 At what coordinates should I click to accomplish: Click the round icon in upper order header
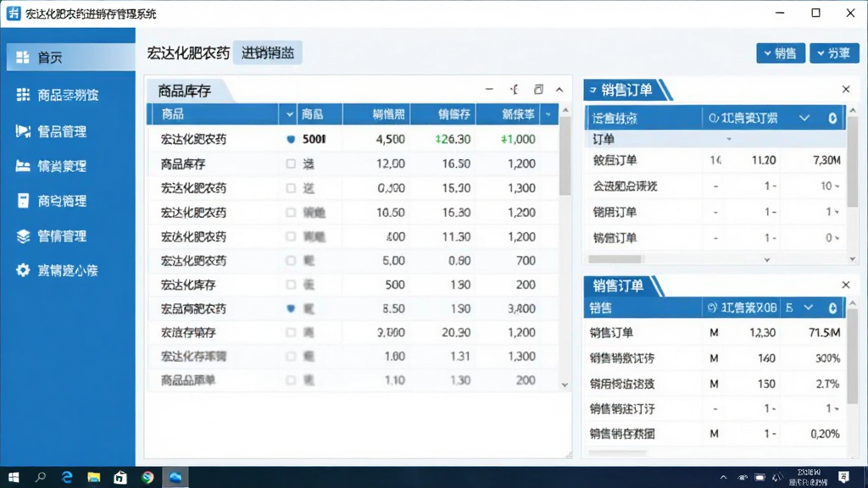[x=832, y=118]
